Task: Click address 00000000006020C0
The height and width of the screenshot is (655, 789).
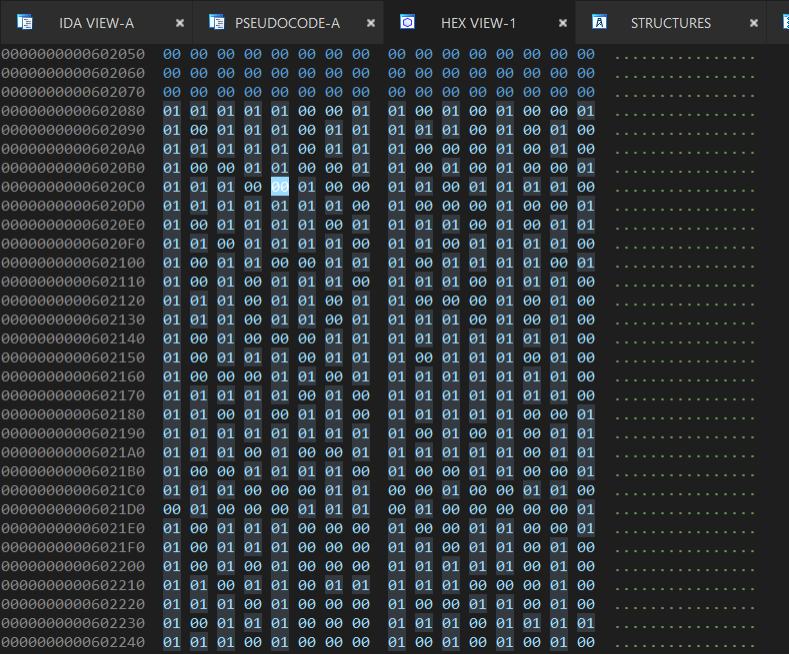Action: [73, 187]
